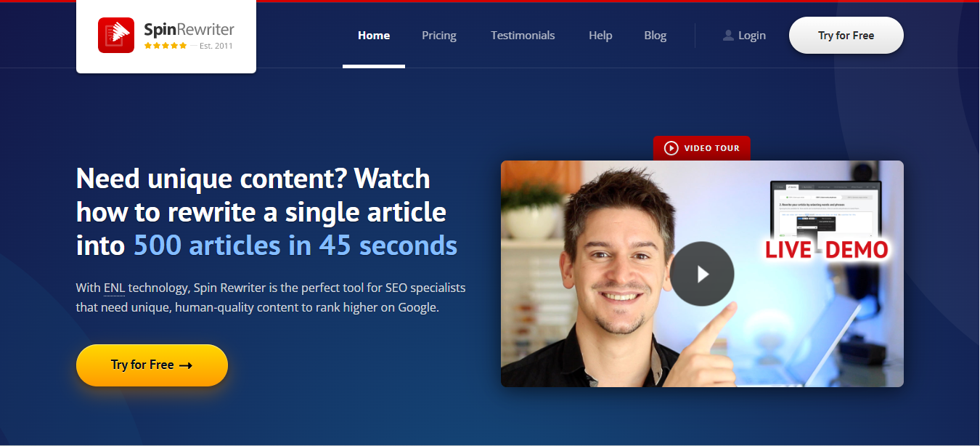
Task: Open the Home menu item
Action: [x=374, y=36]
